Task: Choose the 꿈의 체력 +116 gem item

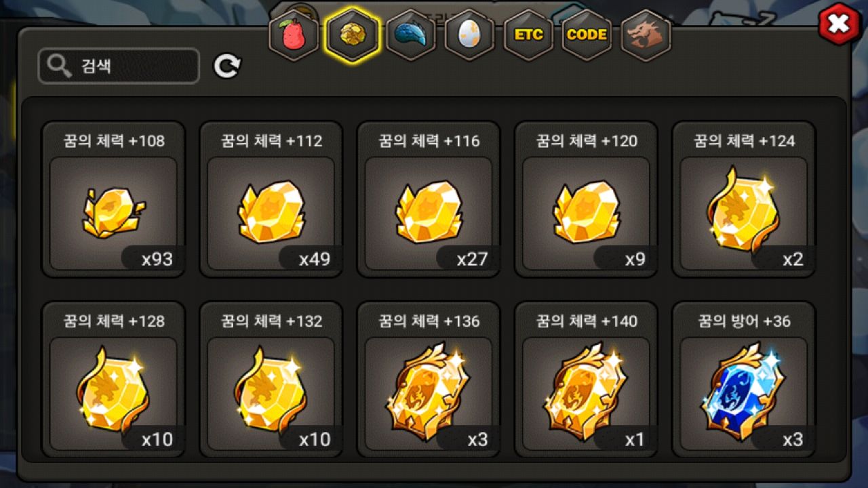Action: [x=429, y=199]
